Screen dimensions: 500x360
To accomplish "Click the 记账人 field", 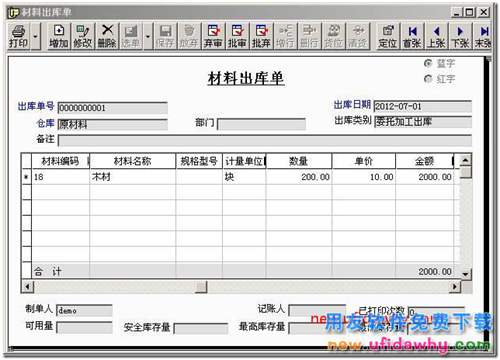I will [317, 310].
